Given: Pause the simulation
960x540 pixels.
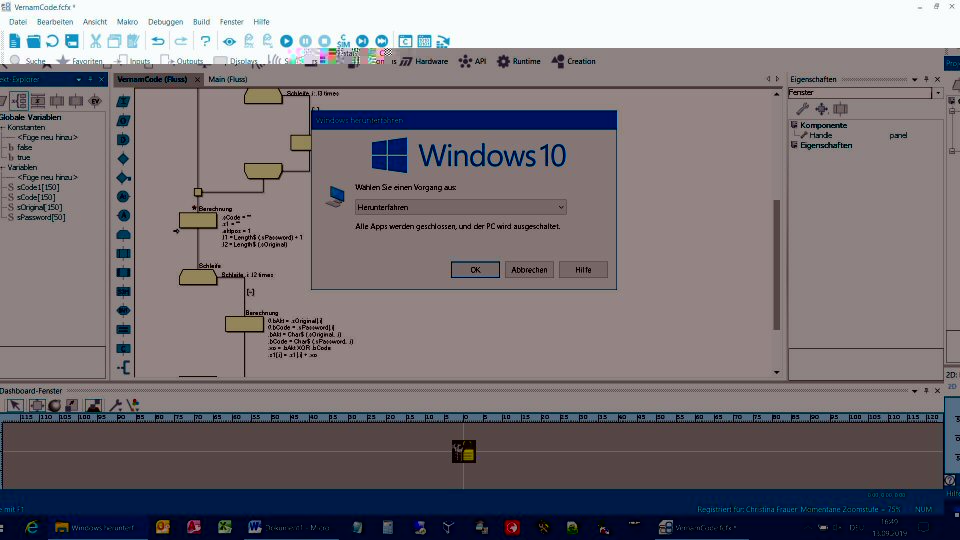Looking at the screenshot, I should pyautogui.click(x=306, y=41).
